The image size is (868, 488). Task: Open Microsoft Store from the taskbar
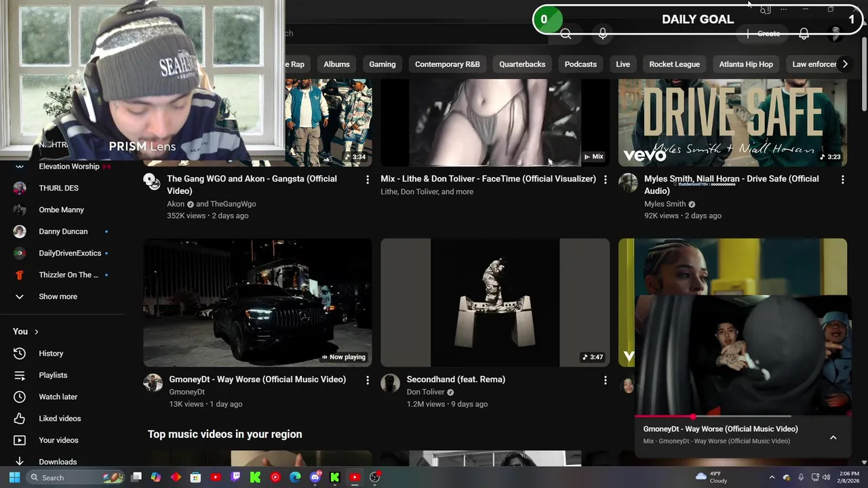(195, 477)
